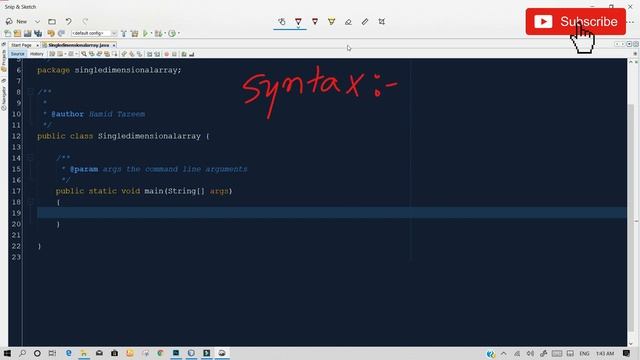This screenshot has width=640, height=360.
Task: Click NetBeans Undo arrow icon
Action: (x=51, y=33)
